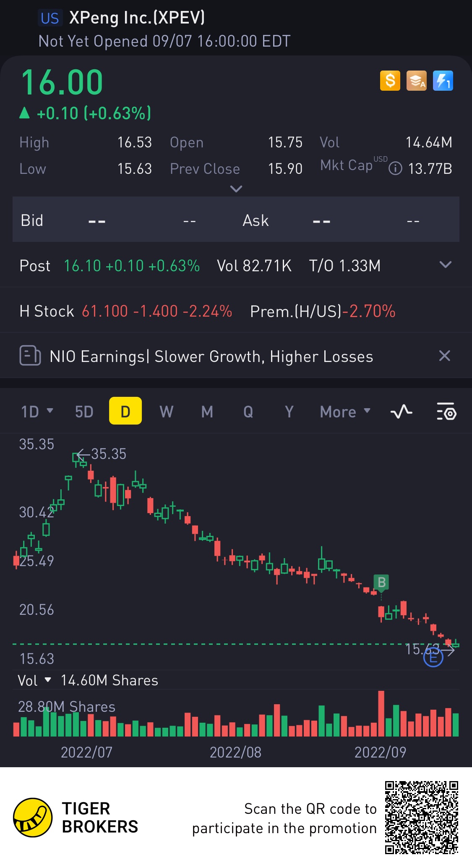Tap the green B buy marker on chart

pos(381,582)
